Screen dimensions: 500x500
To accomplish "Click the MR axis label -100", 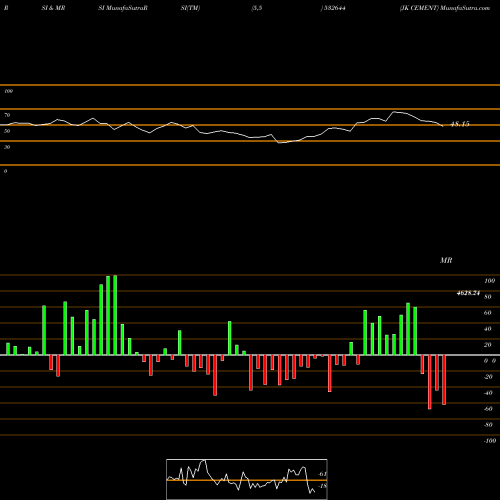I will tap(489, 441).
